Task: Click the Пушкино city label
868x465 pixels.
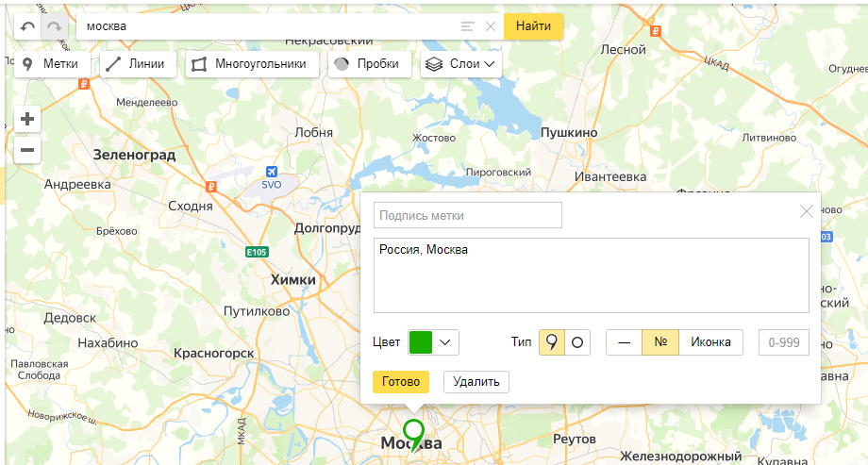Action: point(569,133)
